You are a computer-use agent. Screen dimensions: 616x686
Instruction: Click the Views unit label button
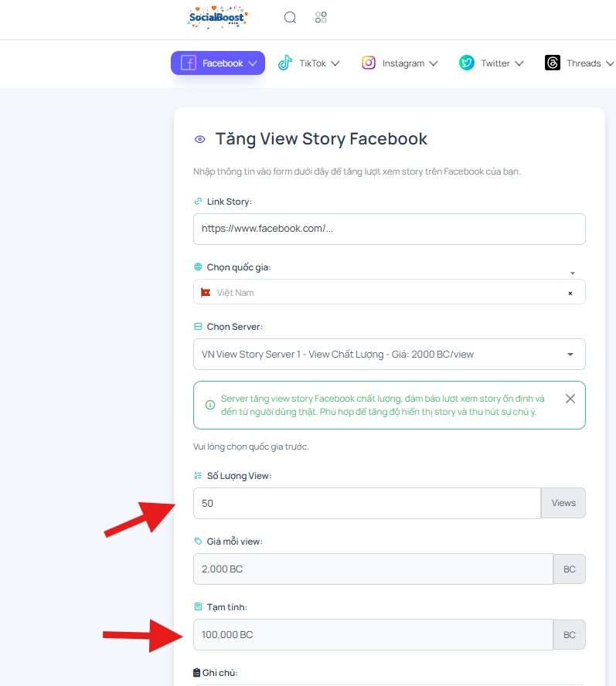click(x=563, y=503)
